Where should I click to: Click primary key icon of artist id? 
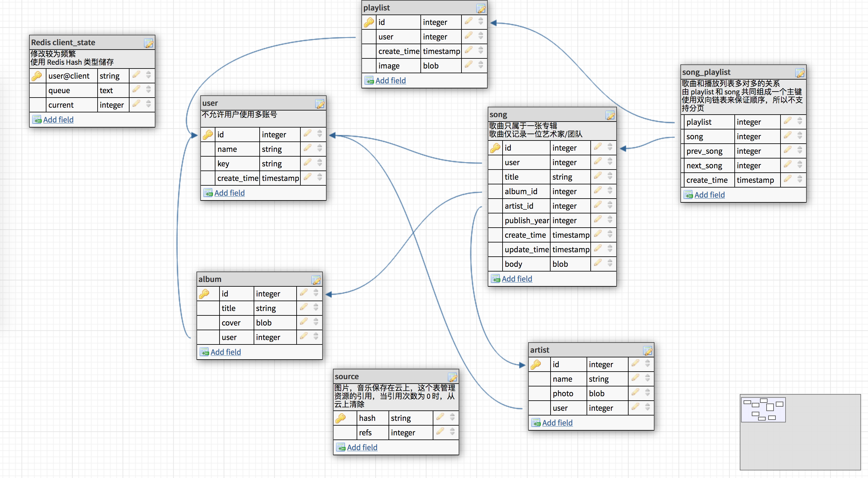pos(536,364)
